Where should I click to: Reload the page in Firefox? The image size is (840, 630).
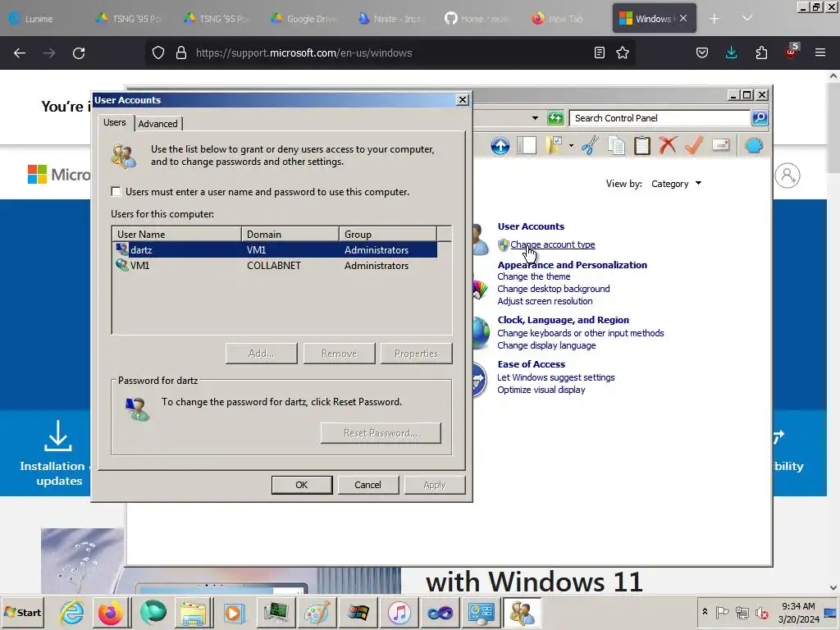[x=79, y=53]
